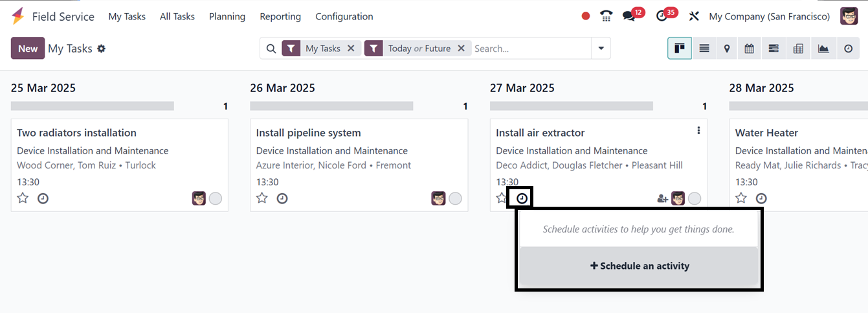Screen dimensions: 868x313
Task: Open the Reporting menu
Action: point(280,17)
